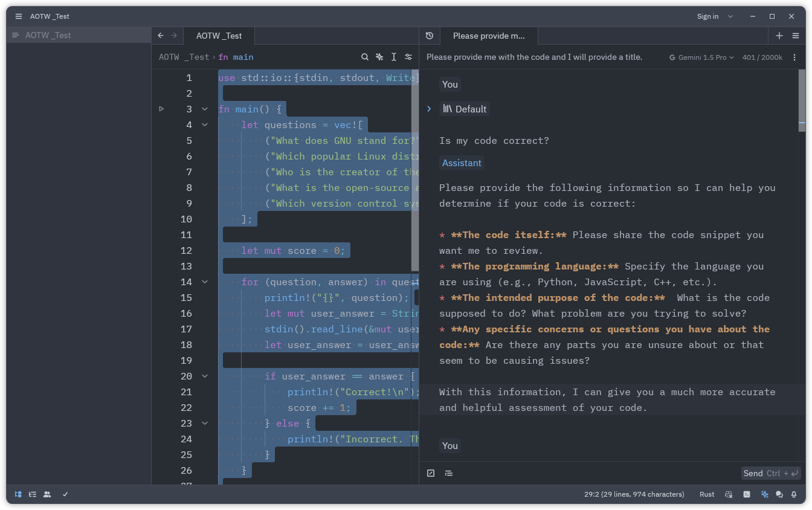
Task: Toggle the project panel in status bar
Action: 18,494
